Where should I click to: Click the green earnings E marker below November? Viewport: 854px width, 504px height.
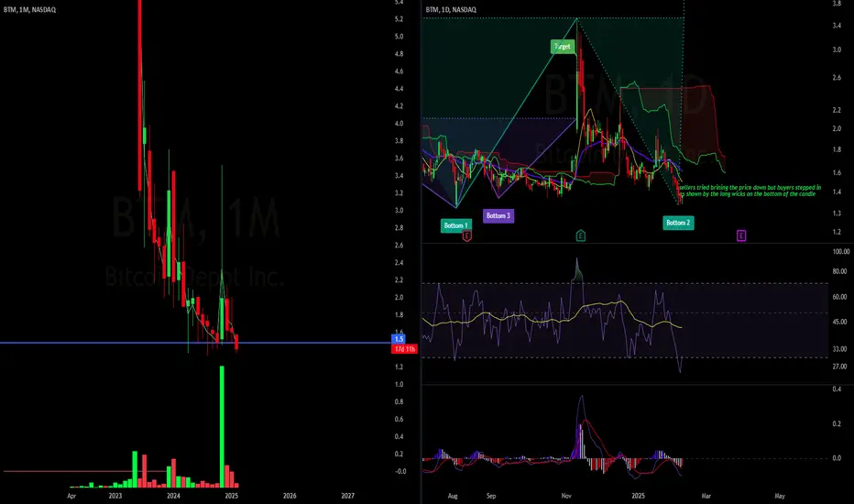point(581,236)
